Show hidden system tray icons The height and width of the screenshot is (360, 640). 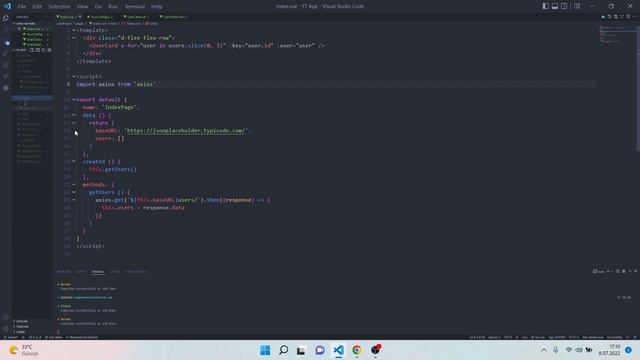[544, 350]
